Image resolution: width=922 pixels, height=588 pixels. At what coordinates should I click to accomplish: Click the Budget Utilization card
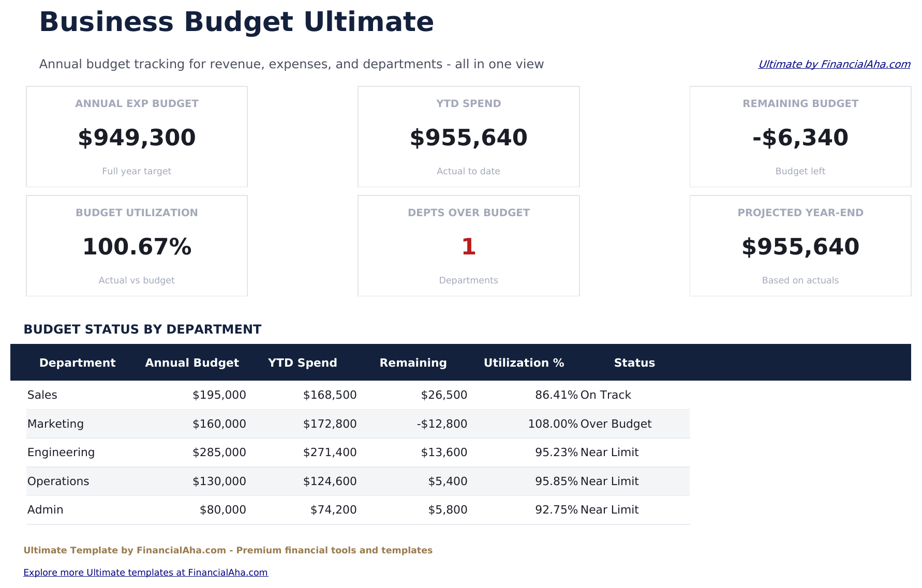coord(137,246)
